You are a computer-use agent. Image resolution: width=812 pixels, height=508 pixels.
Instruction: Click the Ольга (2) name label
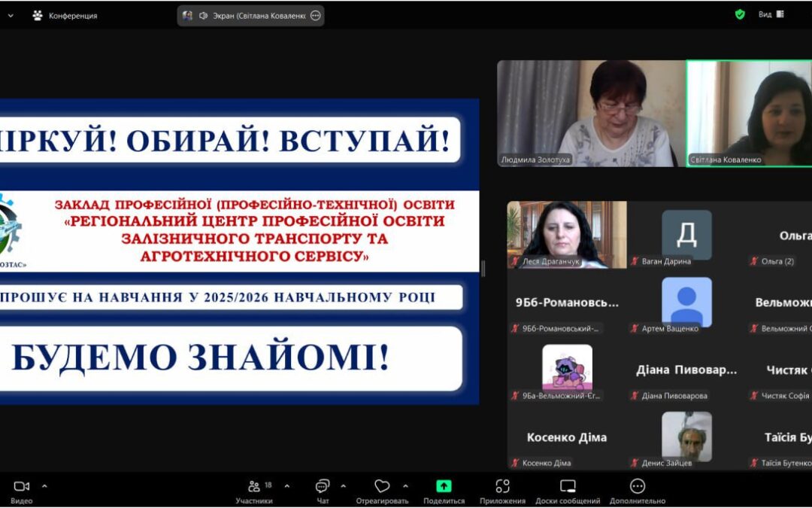(x=778, y=261)
